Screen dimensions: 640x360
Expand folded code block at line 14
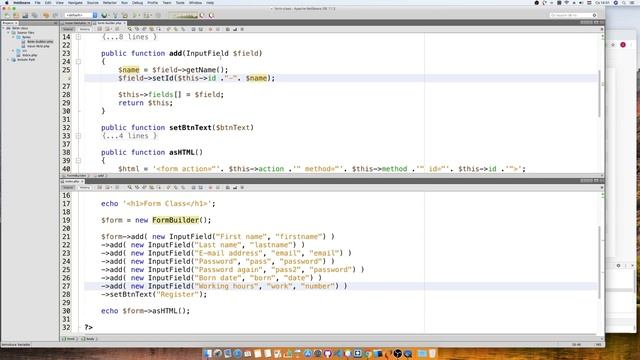point(78,37)
